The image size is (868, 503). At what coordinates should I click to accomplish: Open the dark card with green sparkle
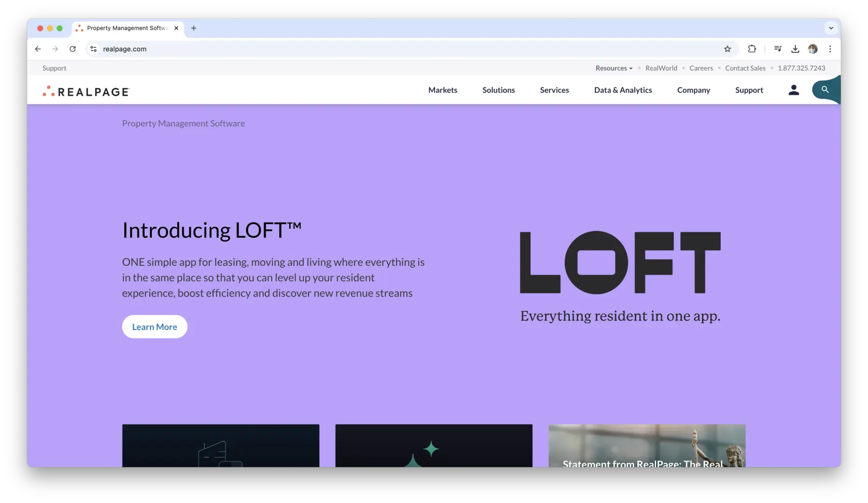click(x=434, y=445)
